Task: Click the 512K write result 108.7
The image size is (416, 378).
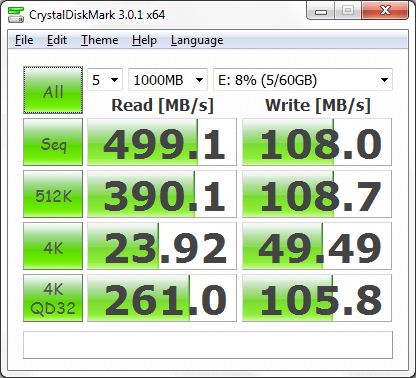Action: 317,194
